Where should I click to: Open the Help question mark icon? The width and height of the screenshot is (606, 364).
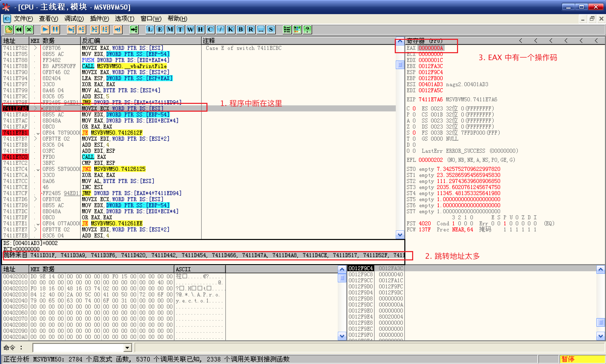tap(307, 29)
